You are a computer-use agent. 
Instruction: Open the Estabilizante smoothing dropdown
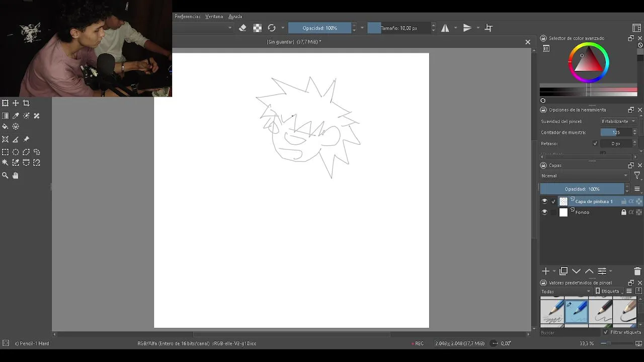click(x=619, y=121)
